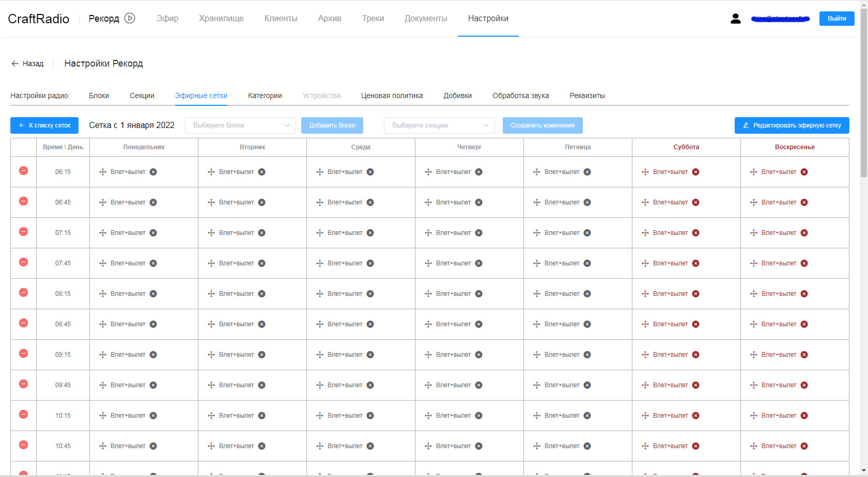Open the Ценовая политика tab
The width and height of the screenshot is (868, 477).
point(392,96)
